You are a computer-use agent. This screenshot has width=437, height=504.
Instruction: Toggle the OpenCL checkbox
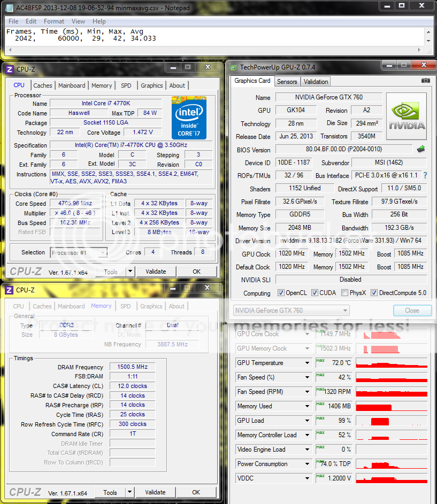281,293
